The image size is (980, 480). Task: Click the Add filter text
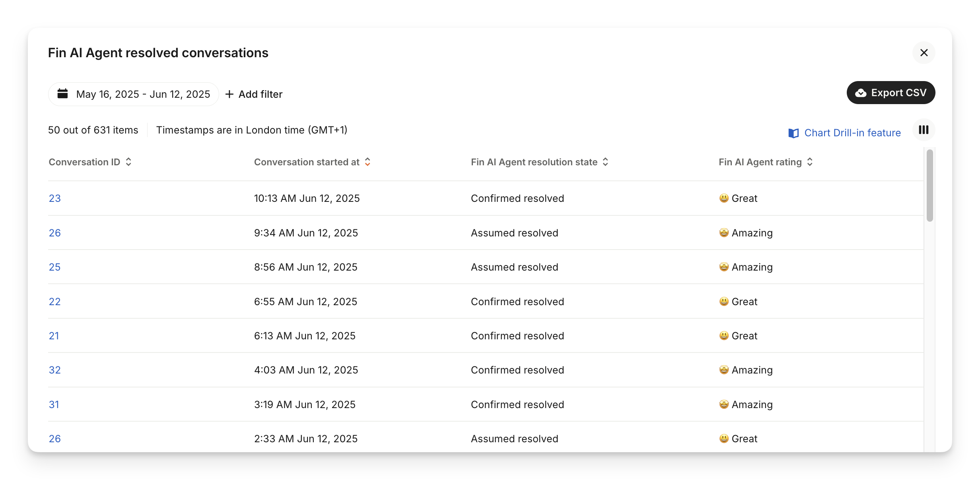coord(261,94)
